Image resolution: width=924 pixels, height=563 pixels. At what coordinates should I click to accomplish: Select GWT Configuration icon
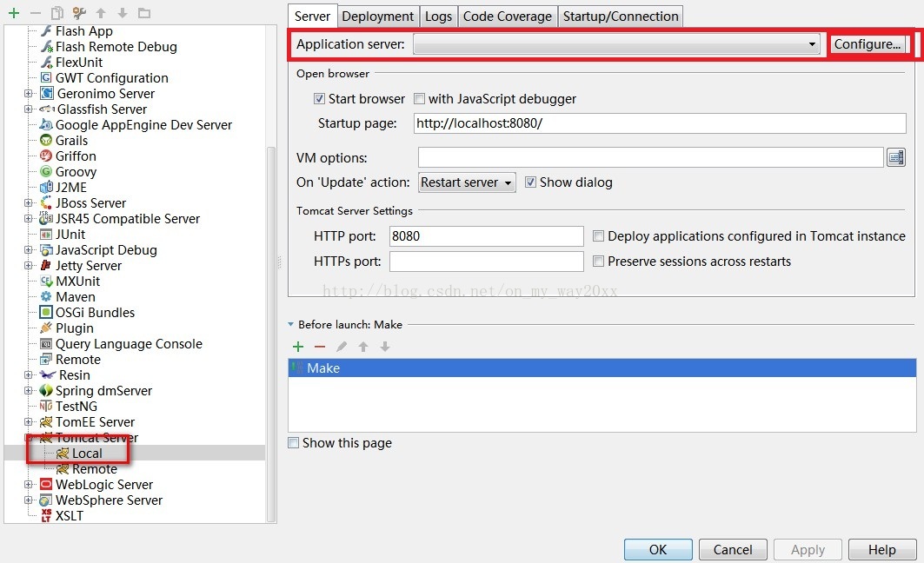coord(46,77)
